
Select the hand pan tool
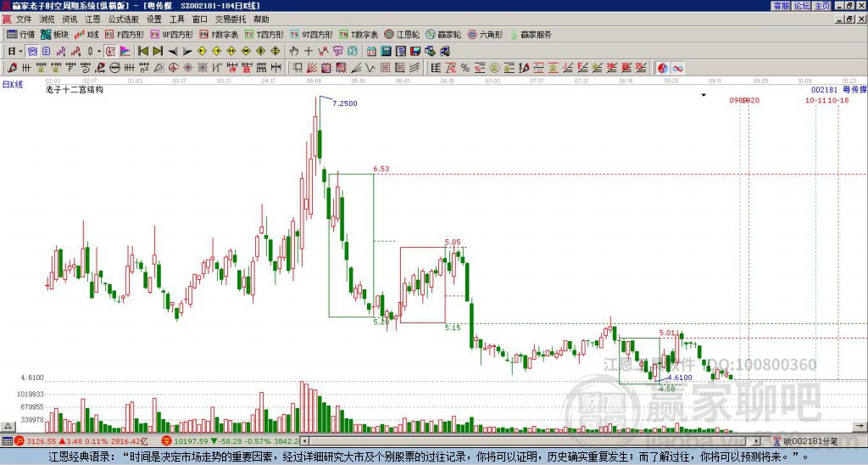coord(294,51)
